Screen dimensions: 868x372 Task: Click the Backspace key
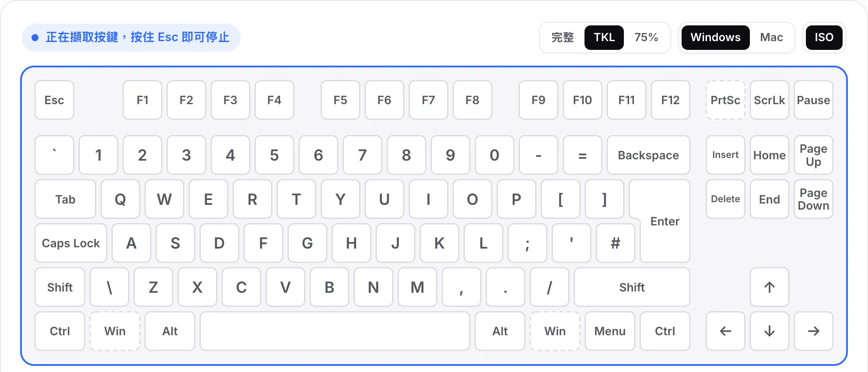pos(648,155)
